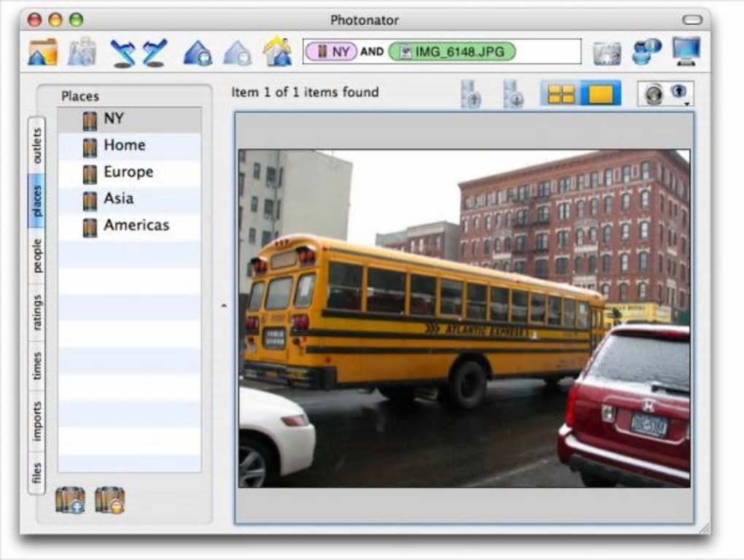
Task: Switch to single photo view
Action: pyautogui.click(x=601, y=93)
